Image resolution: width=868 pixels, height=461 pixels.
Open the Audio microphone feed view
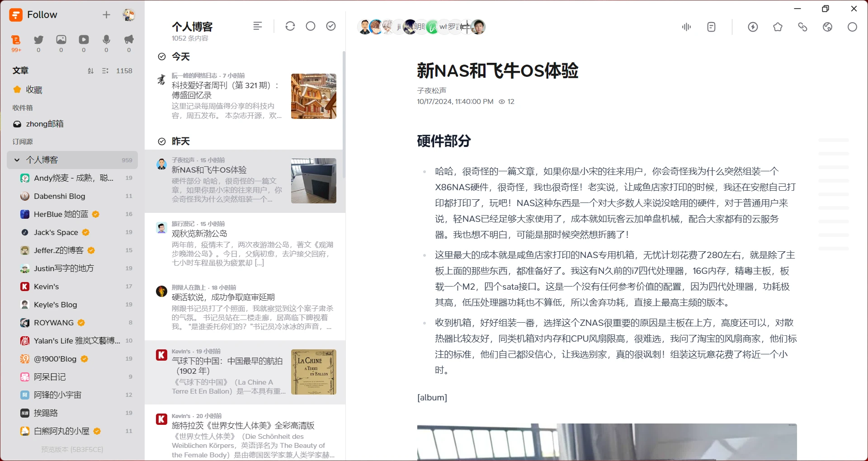pos(106,40)
